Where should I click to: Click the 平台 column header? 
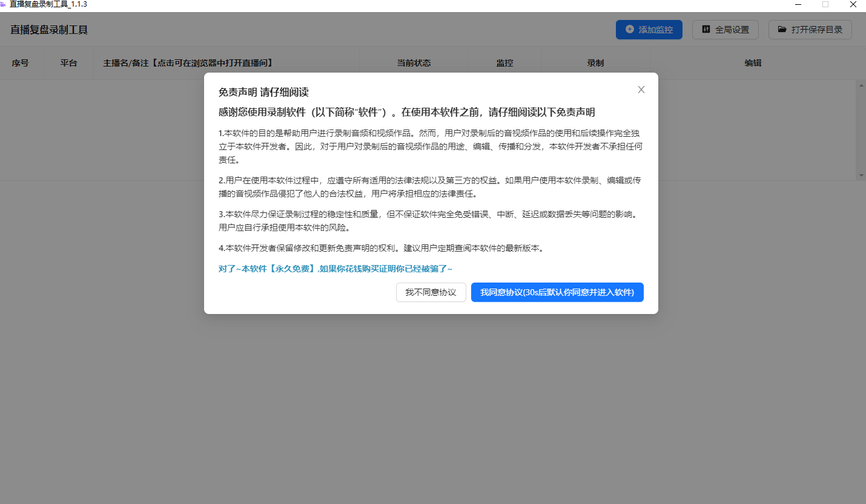click(68, 62)
